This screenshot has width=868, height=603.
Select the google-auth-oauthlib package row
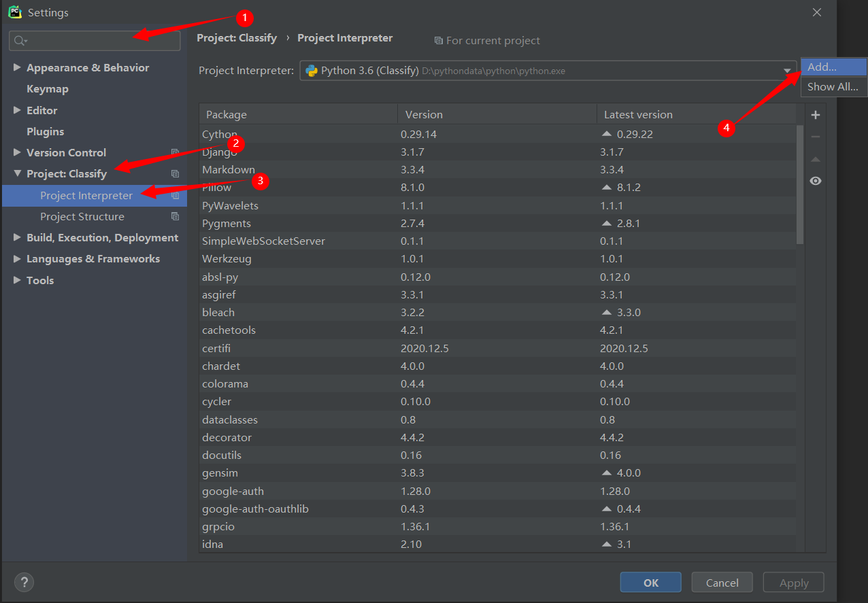point(497,509)
